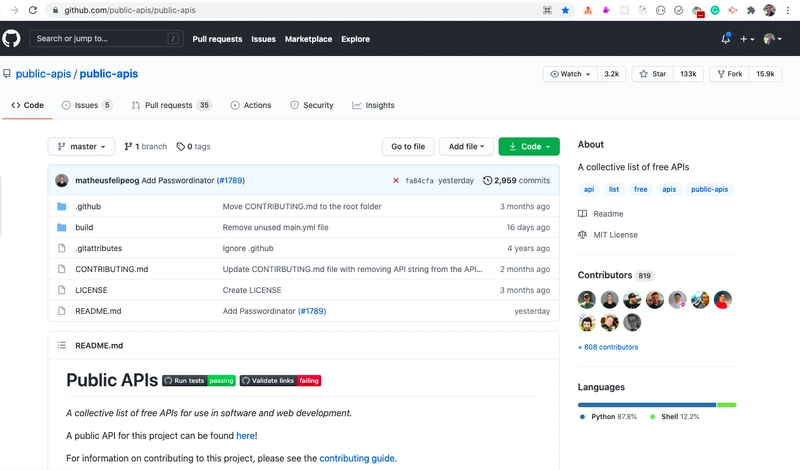Click the bookmark star in address bar
This screenshot has width=800, height=470.
point(565,10)
